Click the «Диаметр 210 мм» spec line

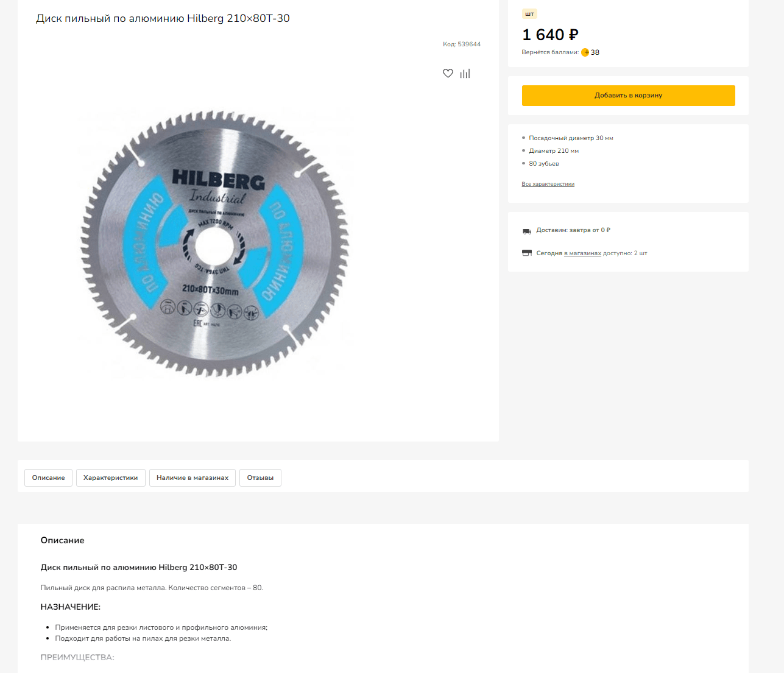554,151
